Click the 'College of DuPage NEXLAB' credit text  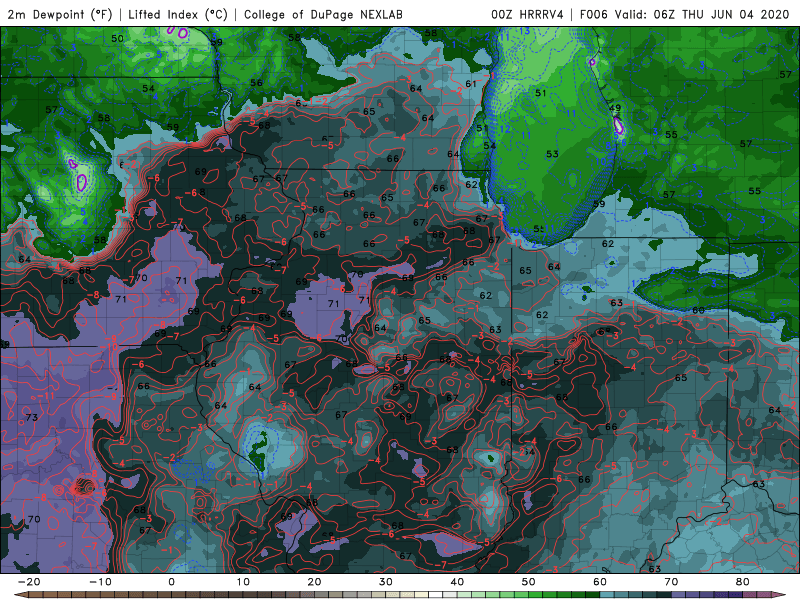[x=323, y=15]
